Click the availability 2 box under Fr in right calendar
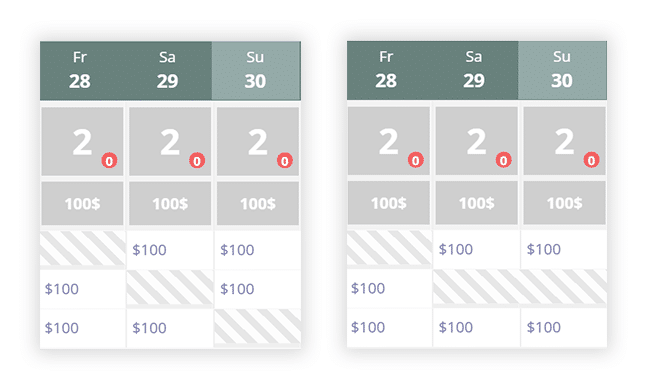This screenshot has height=389, width=646. (x=389, y=141)
